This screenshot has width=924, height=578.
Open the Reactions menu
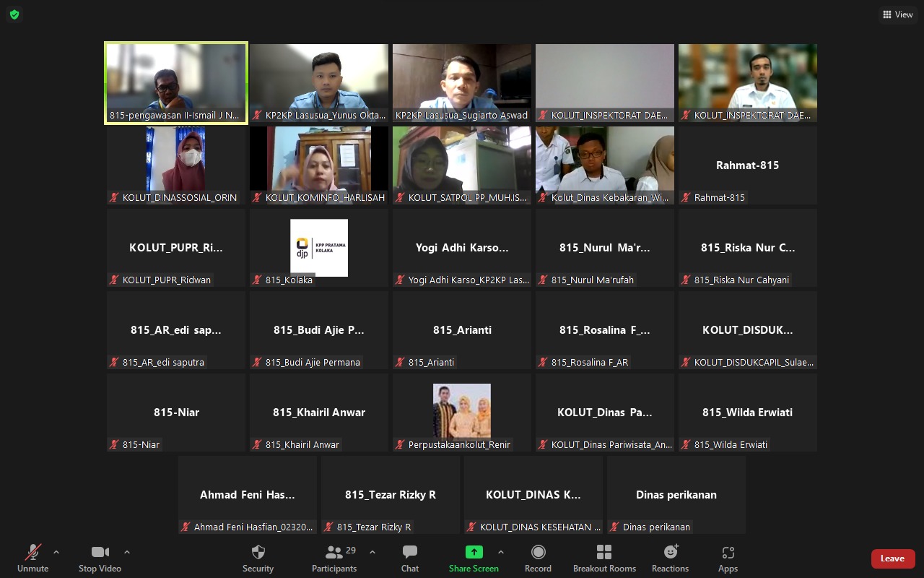coord(670,558)
